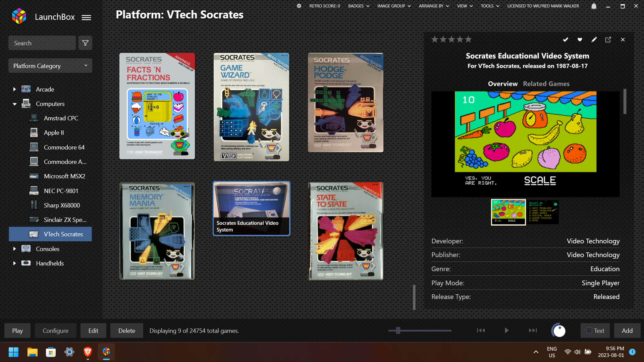Click the LaunchBox cube logo

(19, 16)
